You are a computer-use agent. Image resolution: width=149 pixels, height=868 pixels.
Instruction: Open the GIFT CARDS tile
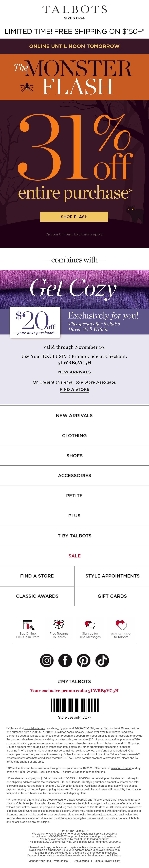tap(112, 596)
